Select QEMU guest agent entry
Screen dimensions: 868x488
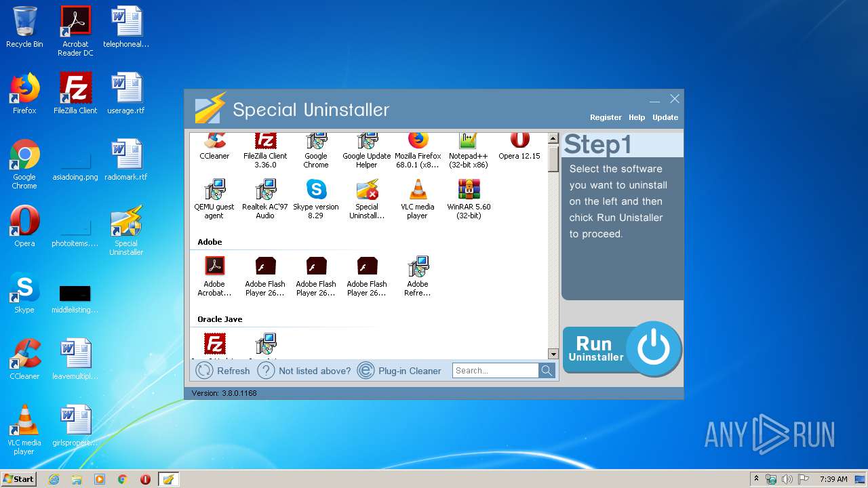[214, 199]
